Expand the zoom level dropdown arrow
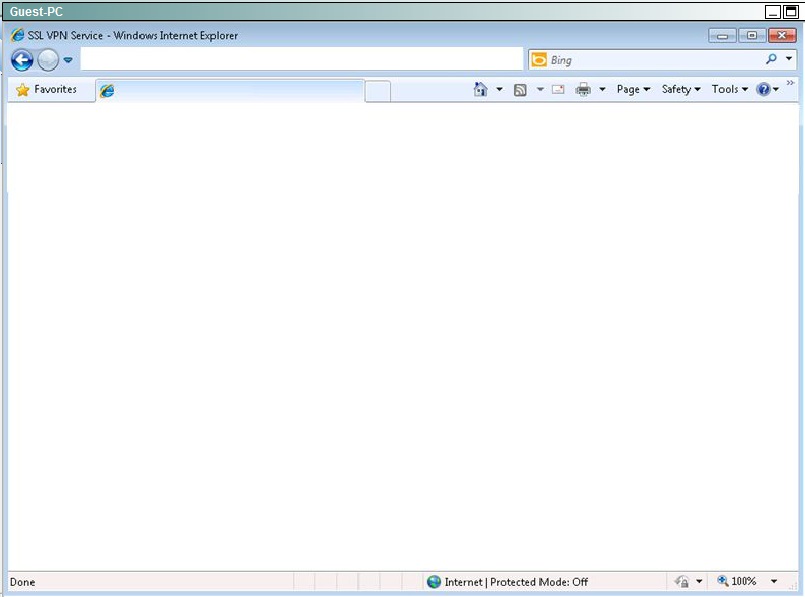The width and height of the screenshot is (805, 597). pyautogui.click(x=774, y=582)
